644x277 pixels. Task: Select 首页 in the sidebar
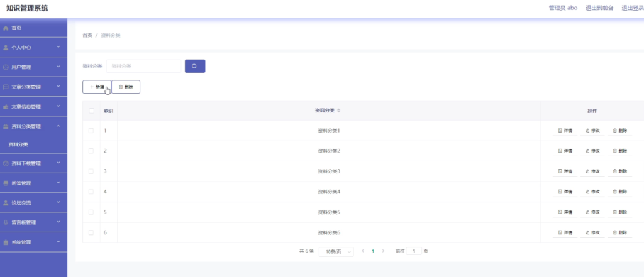point(34,28)
